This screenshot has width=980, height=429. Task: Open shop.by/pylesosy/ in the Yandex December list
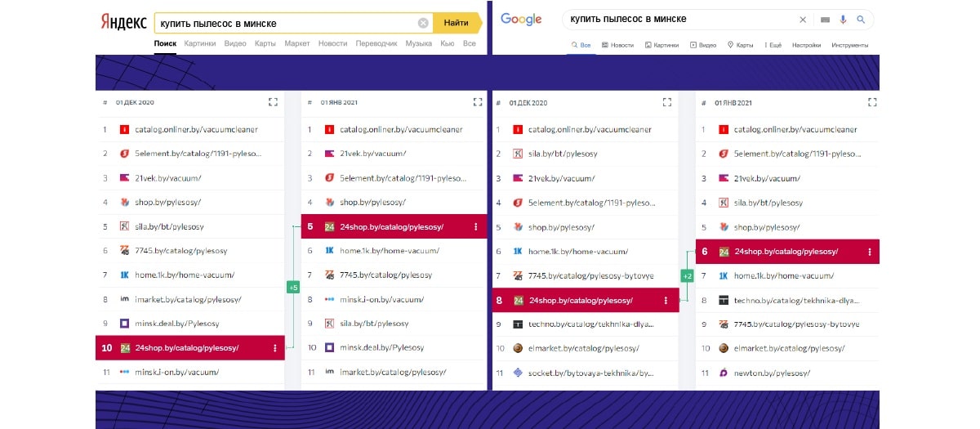(168, 202)
